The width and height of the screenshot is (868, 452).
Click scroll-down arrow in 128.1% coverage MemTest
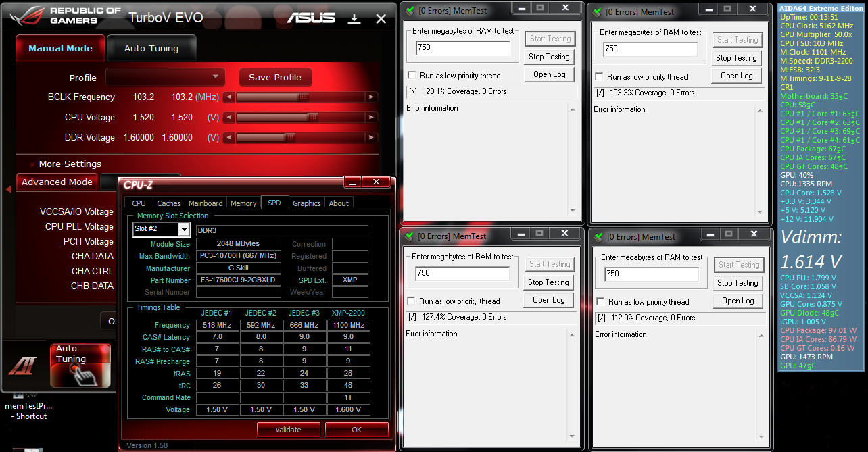(574, 211)
